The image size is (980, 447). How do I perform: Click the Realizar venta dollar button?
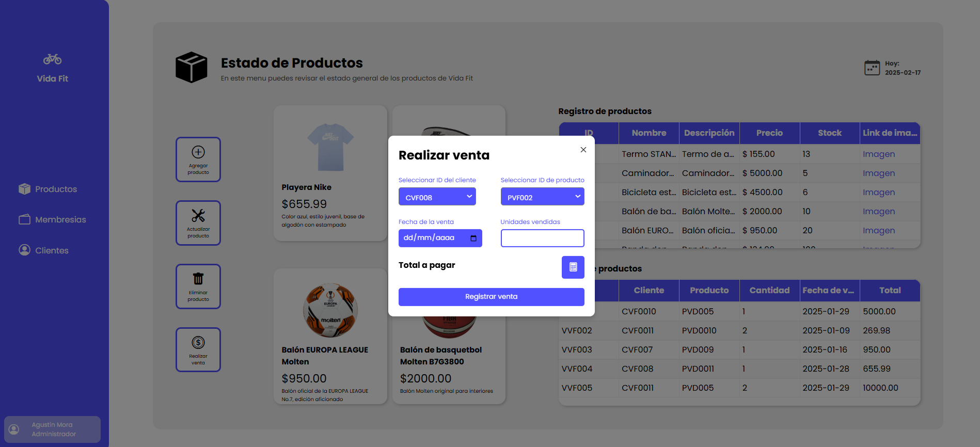(x=198, y=350)
